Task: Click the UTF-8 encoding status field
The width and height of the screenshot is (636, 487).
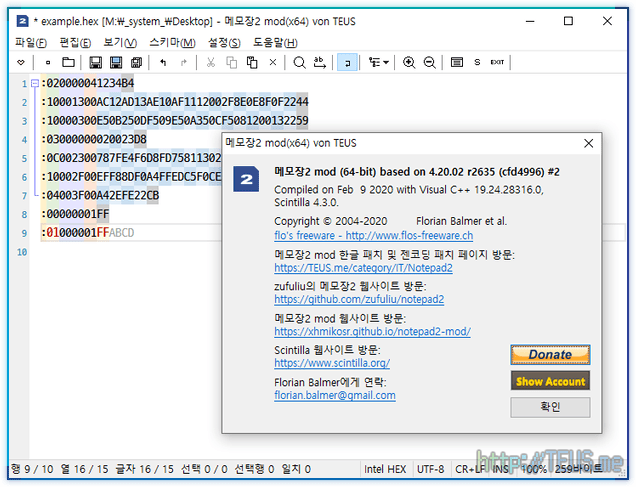Action: click(430, 470)
